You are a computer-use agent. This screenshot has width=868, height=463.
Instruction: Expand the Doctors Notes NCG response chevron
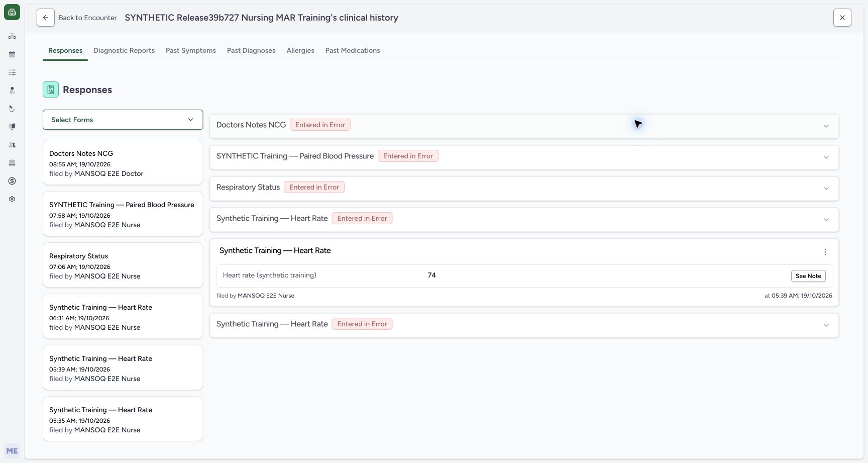click(x=826, y=126)
